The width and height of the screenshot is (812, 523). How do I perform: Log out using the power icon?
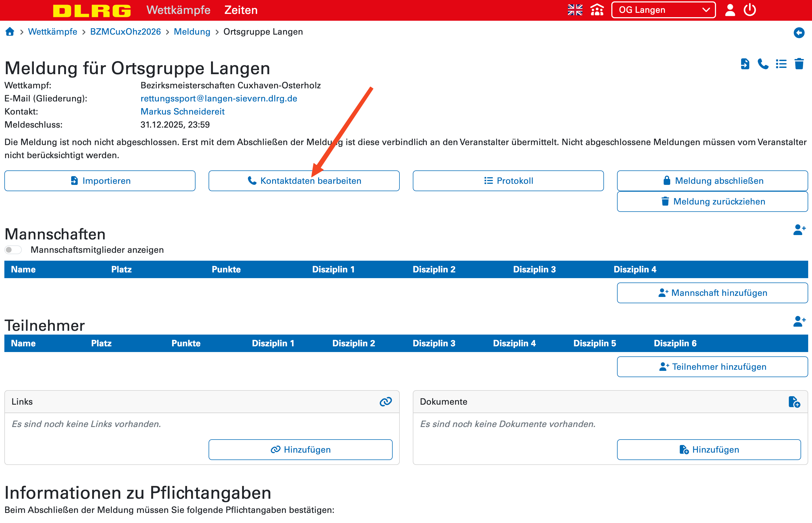[x=750, y=10]
